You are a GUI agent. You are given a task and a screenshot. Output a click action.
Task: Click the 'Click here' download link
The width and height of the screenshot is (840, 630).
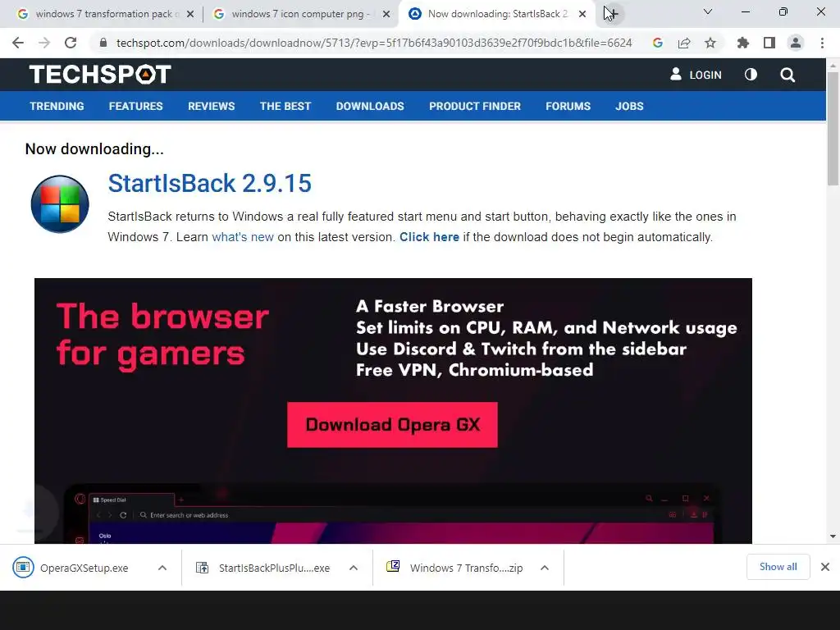pos(429,237)
